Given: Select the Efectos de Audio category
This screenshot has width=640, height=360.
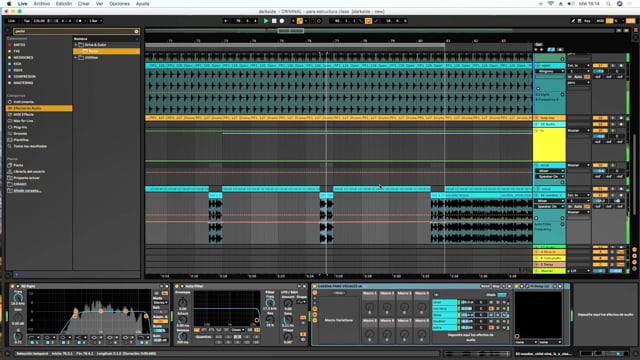Looking at the screenshot, I should pos(39,108).
